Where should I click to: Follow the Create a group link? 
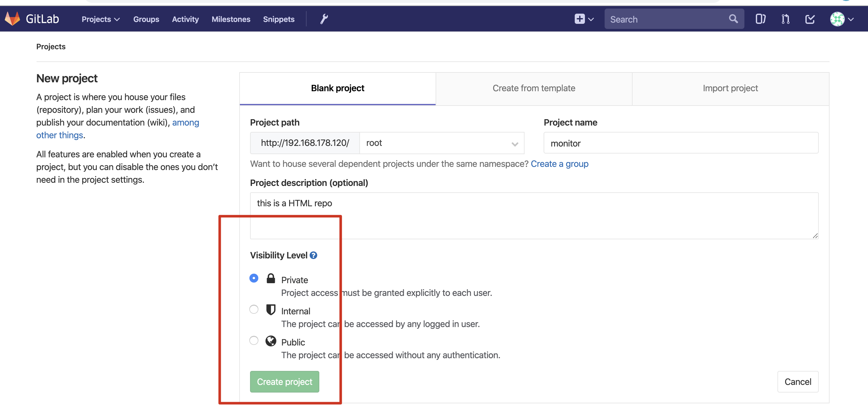click(559, 164)
